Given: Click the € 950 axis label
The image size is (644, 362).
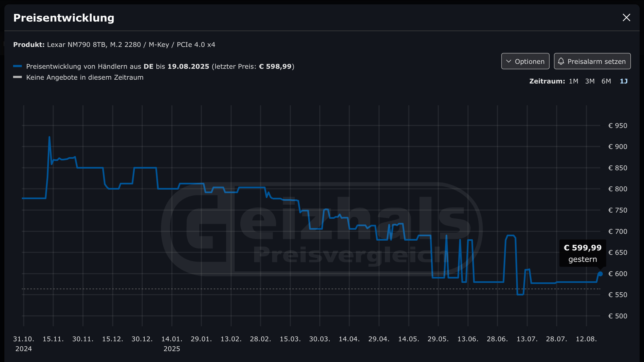Looking at the screenshot, I should point(618,126).
